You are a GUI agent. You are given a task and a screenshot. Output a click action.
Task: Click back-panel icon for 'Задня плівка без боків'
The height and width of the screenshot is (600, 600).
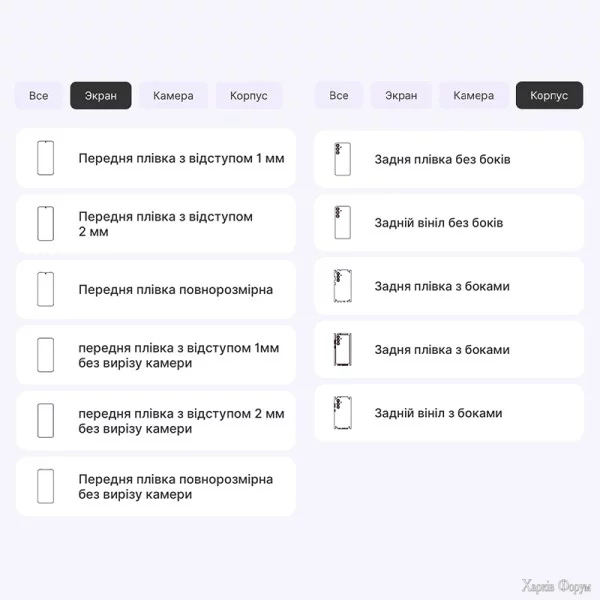click(342, 159)
